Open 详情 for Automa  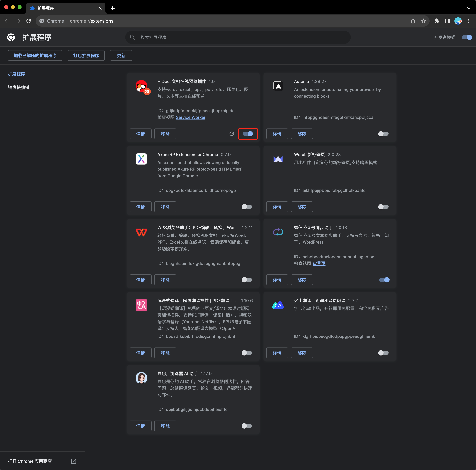[x=277, y=134]
